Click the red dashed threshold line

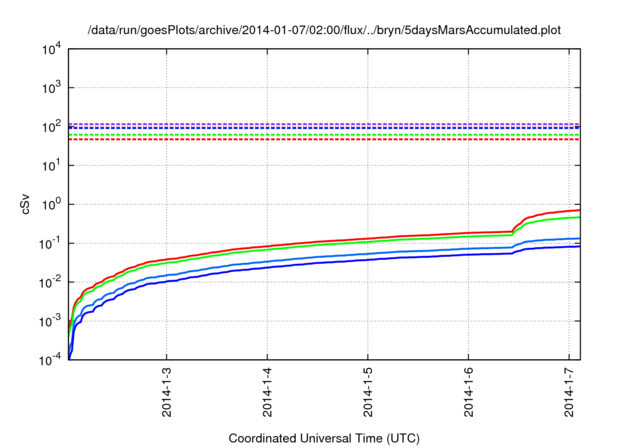click(x=324, y=140)
